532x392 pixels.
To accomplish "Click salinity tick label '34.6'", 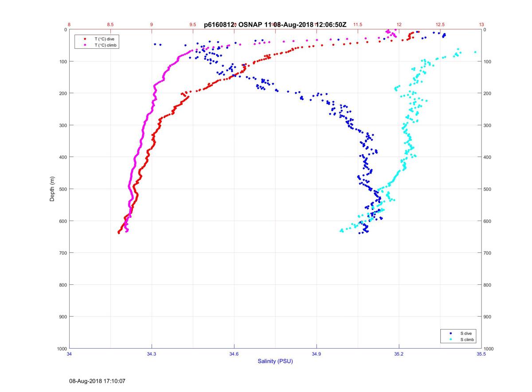I will click(234, 354).
